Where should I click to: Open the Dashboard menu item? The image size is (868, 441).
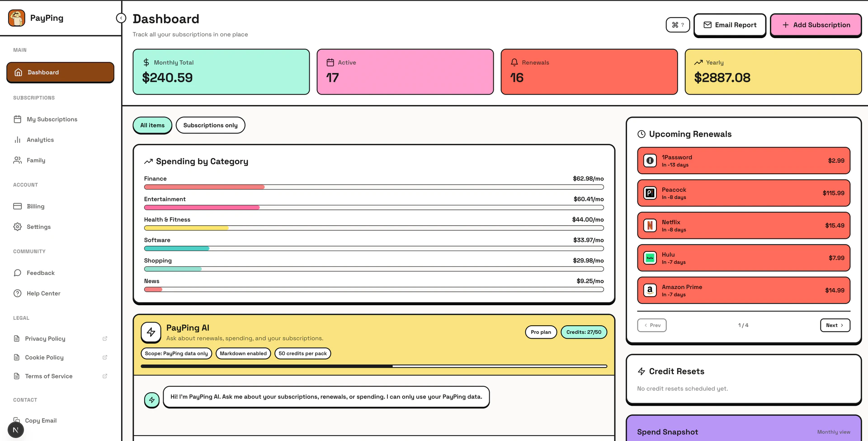click(60, 72)
